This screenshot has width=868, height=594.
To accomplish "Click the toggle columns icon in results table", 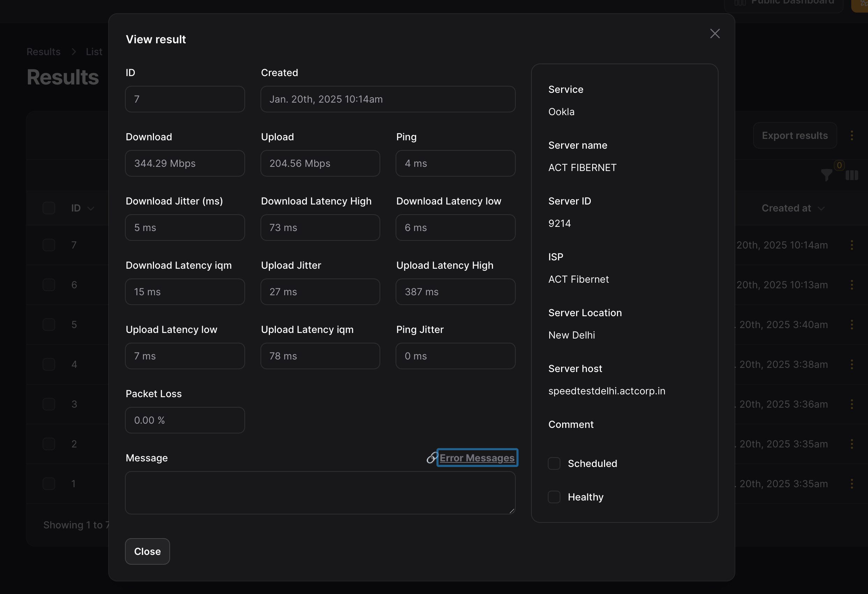I will click(x=852, y=175).
